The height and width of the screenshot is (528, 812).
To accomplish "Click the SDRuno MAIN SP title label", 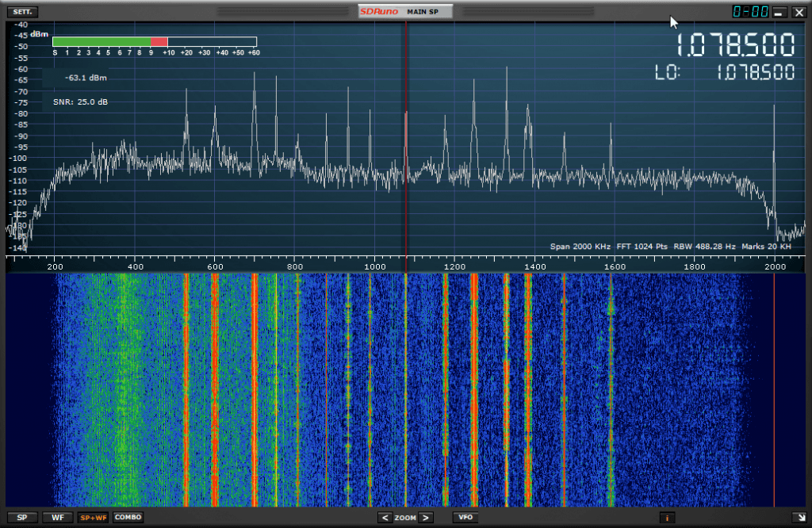I will [405, 12].
